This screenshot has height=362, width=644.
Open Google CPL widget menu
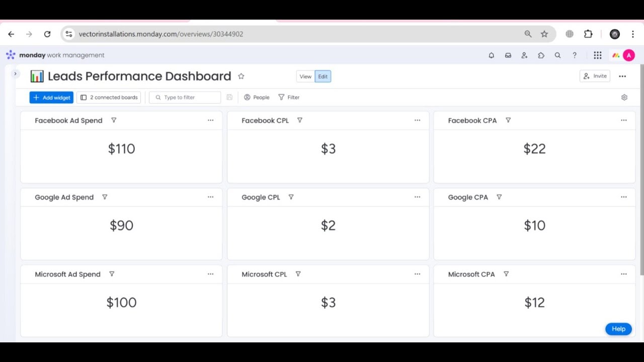[417, 197]
